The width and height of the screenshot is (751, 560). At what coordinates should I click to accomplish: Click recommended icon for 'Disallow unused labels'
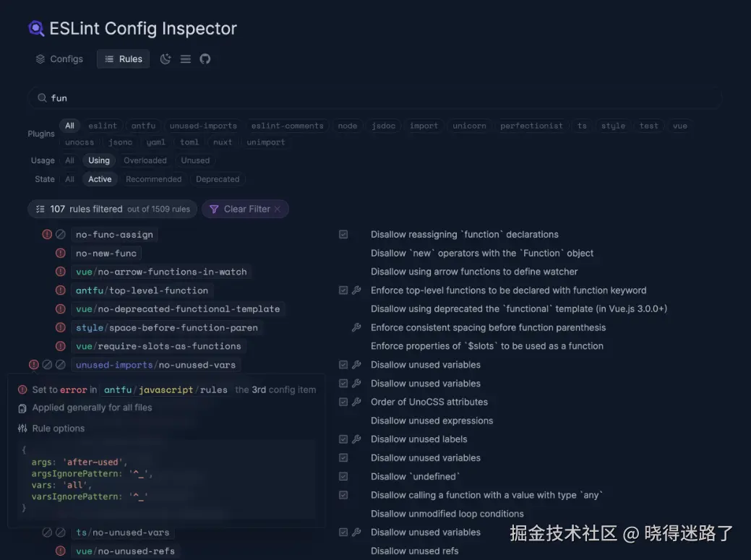pyautogui.click(x=343, y=439)
